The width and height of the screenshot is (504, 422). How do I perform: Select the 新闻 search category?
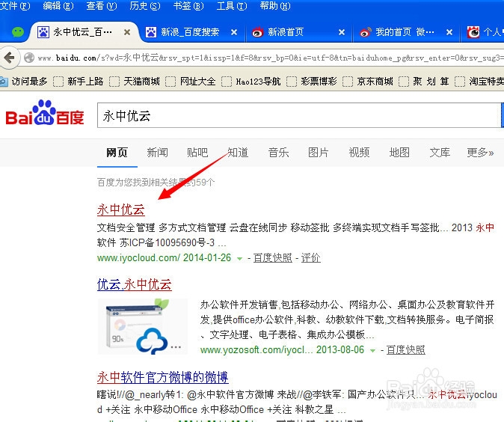(158, 153)
